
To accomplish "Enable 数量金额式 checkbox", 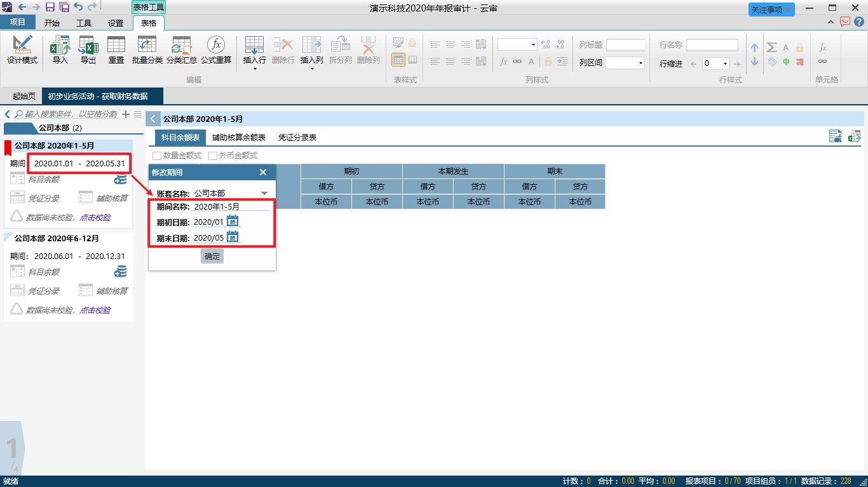I will [x=157, y=156].
